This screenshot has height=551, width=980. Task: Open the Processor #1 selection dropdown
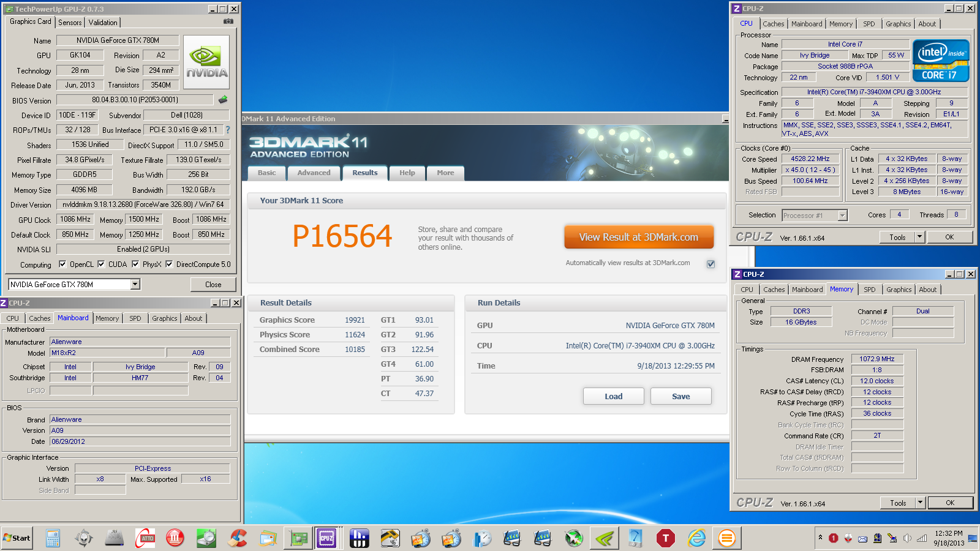[x=842, y=215]
